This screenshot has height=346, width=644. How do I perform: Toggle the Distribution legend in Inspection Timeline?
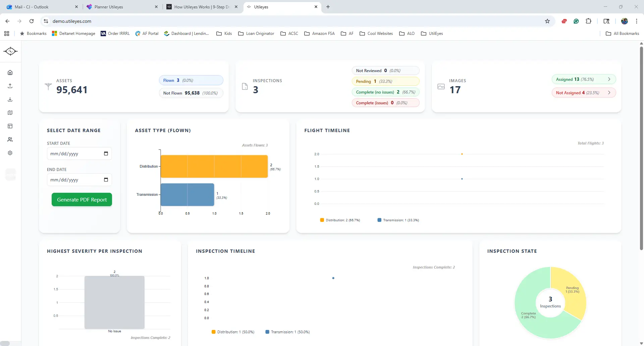coord(233,332)
